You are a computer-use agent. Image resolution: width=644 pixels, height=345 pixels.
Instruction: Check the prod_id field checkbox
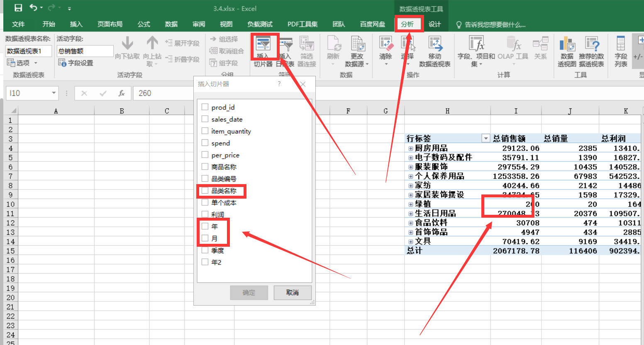pyautogui.click(x=205, y=107)
